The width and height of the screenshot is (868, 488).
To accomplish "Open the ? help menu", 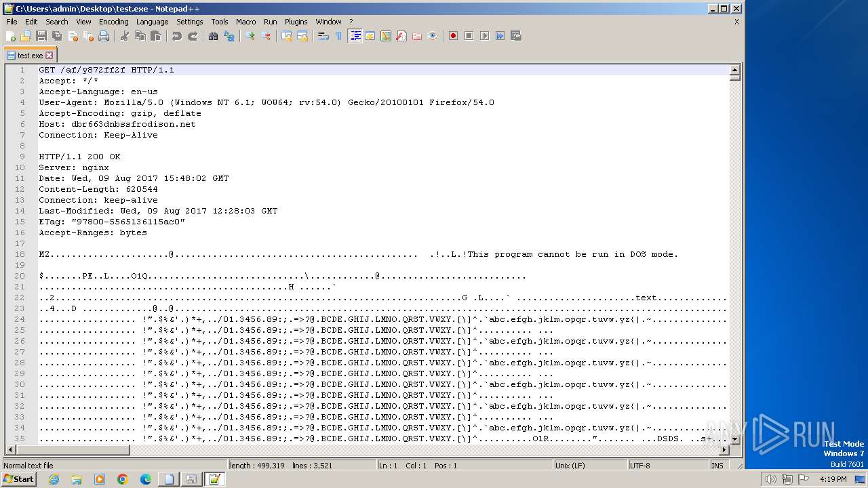I will pos(351,22).
